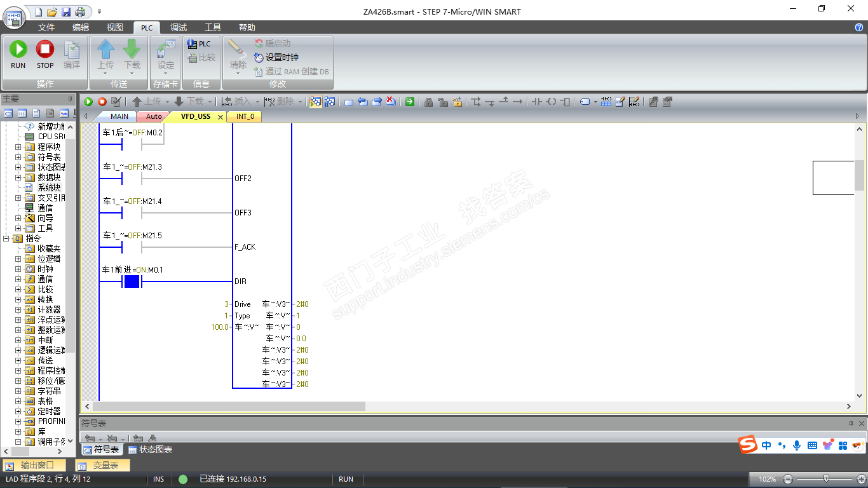Open the 视图 ribbon tab
The height and width of the screenshot is (488, 868).
coord(115,27)
